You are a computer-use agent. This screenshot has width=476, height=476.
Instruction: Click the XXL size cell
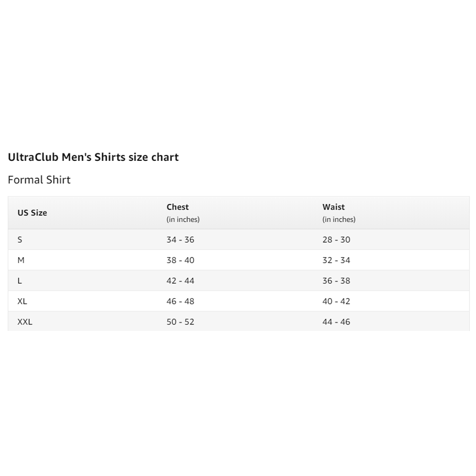(x=25, y=322)
